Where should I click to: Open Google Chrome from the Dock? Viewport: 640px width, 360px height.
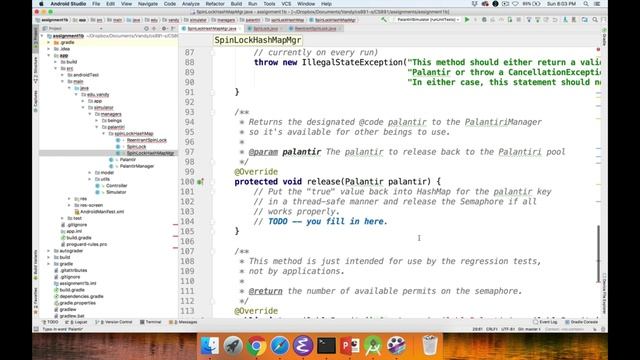pyautogui.click(x=256, y=345)
